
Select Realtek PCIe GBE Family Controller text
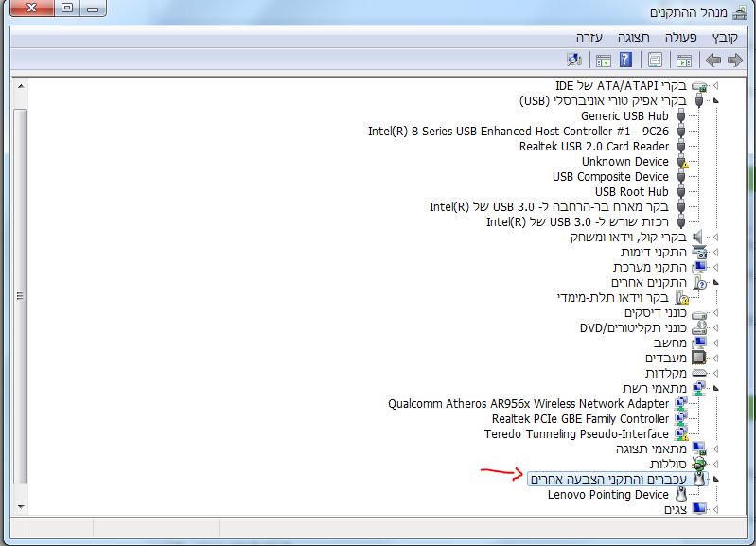pyautogui.click(x=580, y=418)
